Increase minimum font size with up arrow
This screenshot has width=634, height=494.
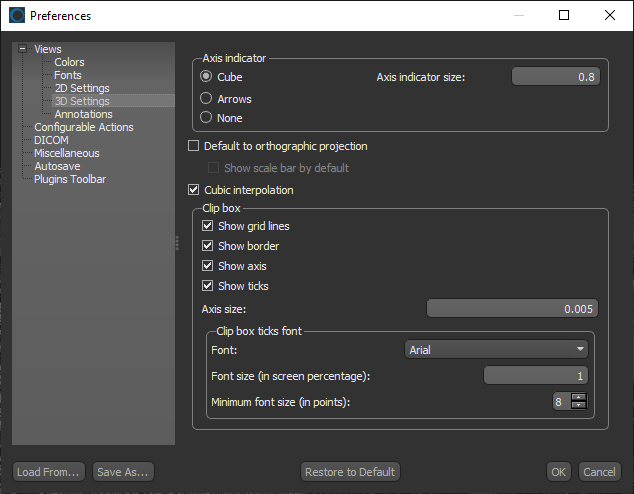tap(578, 398)
